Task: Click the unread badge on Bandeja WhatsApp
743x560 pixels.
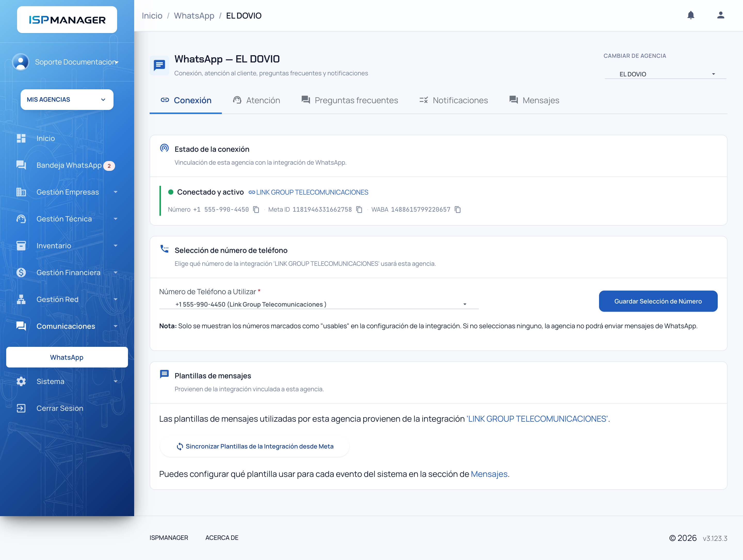Action: pyautogui.click(x=109, y=166)
